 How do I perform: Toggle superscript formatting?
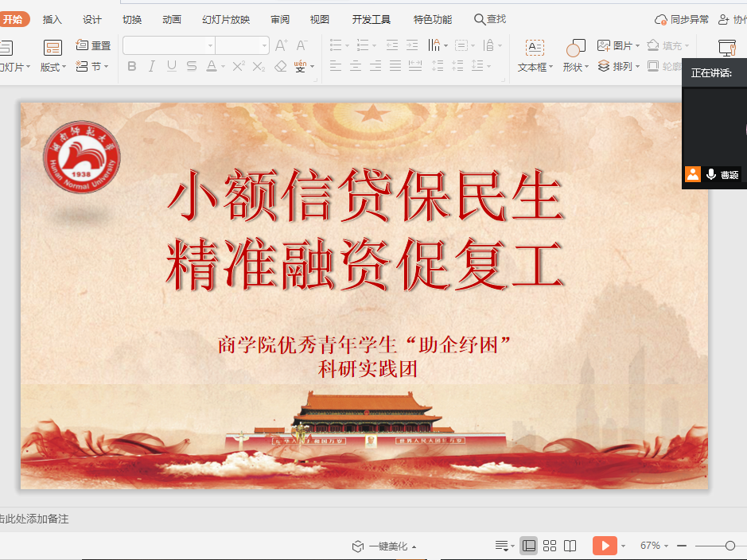pos(239,66)
